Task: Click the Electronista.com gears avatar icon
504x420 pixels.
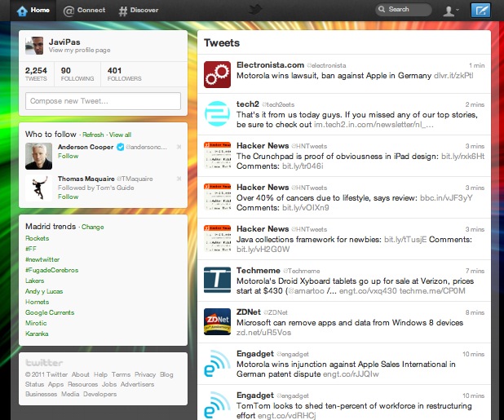Action: click(217, 74)
